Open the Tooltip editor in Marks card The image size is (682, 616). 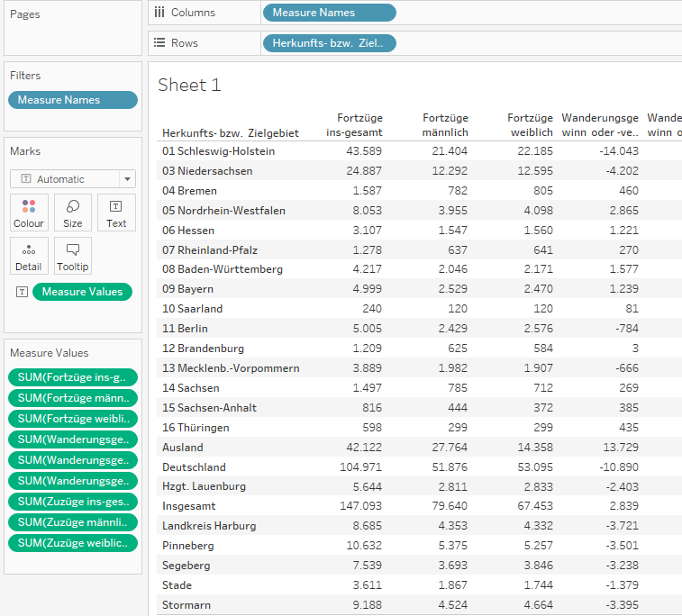click(x=73, y=256)
